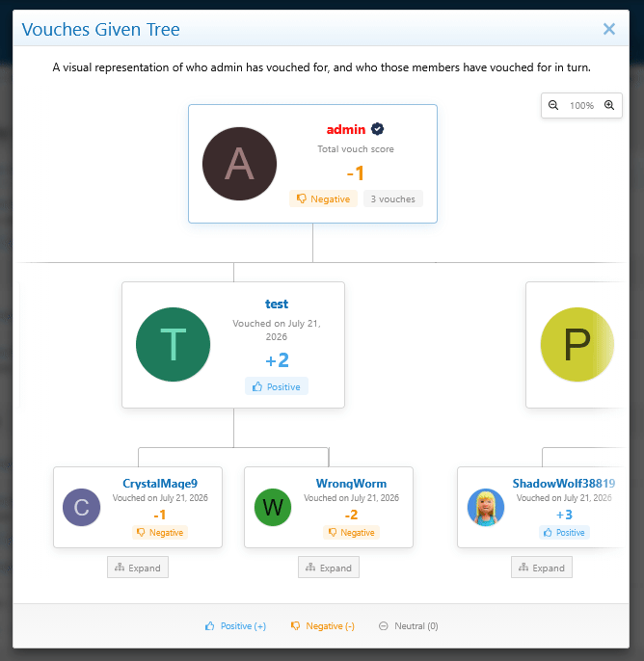
Task: Click the admin avatar circle
Action: (x=239, y=164)
